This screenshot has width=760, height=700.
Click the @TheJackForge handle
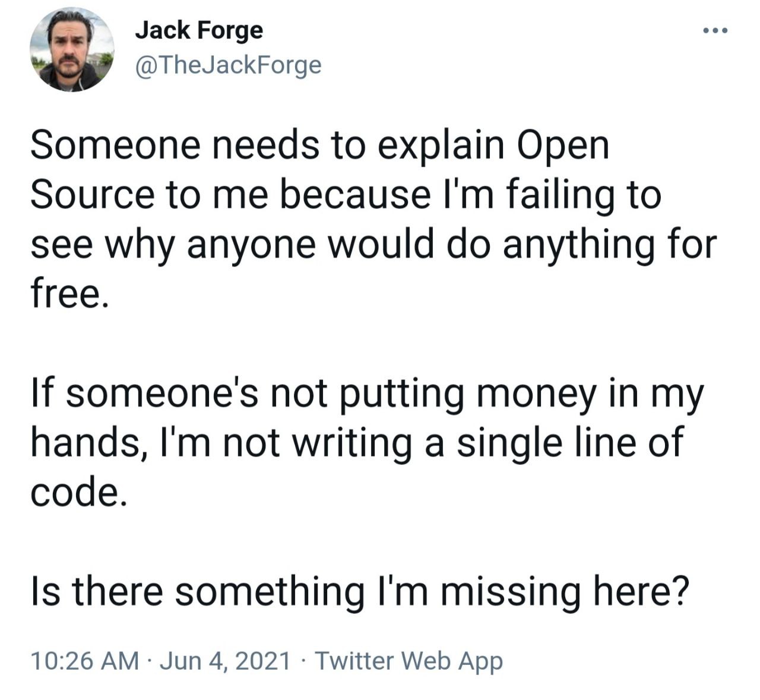(x=228, y=65)
